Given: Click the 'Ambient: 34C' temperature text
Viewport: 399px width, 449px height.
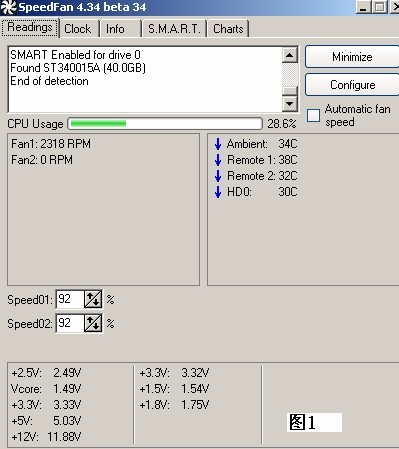Looking at the screenshot, I should [262, 144].
